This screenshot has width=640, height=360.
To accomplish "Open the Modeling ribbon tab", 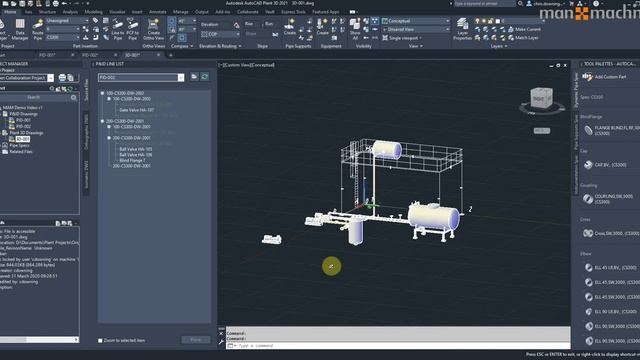I will (93, 12).
